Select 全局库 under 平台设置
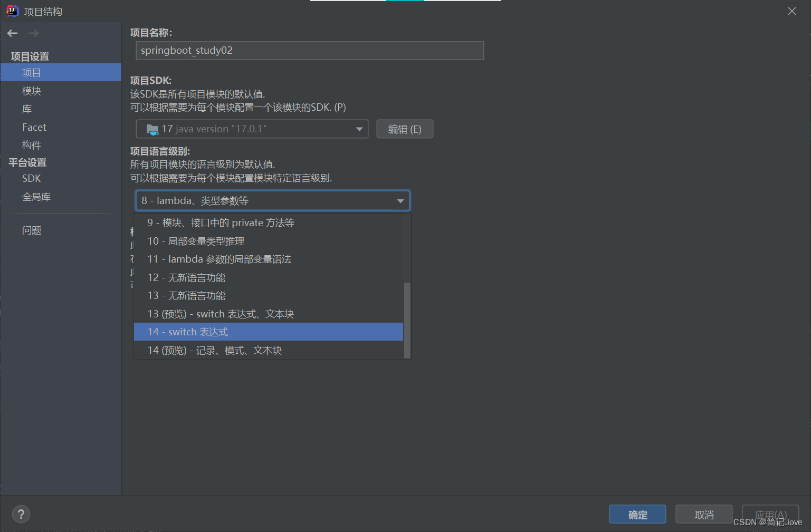This screenshot has width=811, height=532. click(36, 196)
